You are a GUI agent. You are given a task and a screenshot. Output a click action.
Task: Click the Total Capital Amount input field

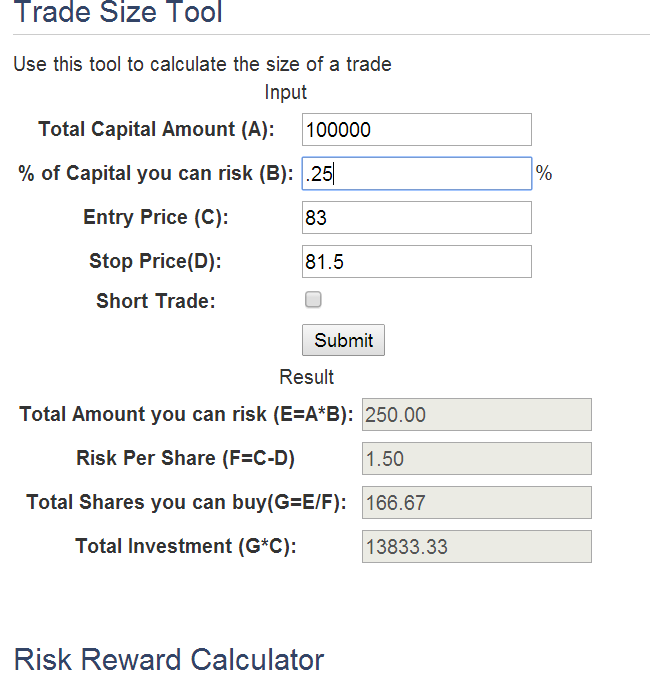pos(416,130)
